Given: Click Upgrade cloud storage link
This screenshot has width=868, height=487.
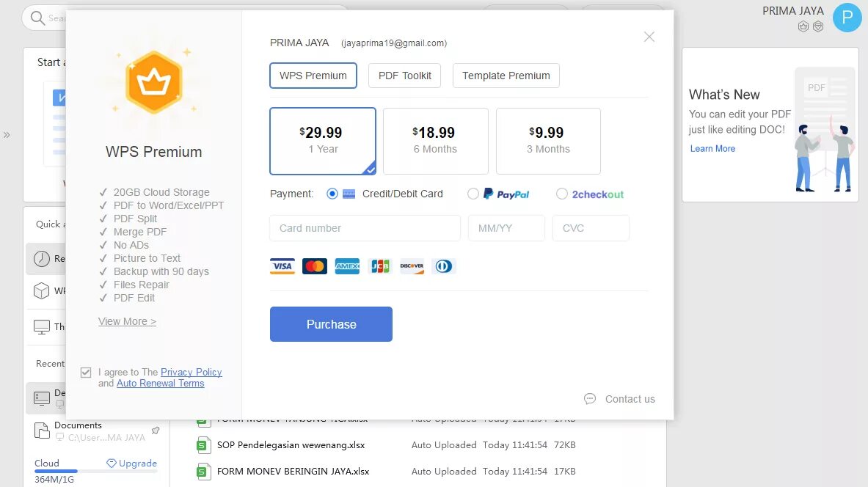Looking at the screenshot, I should click(x=132, y=464).
